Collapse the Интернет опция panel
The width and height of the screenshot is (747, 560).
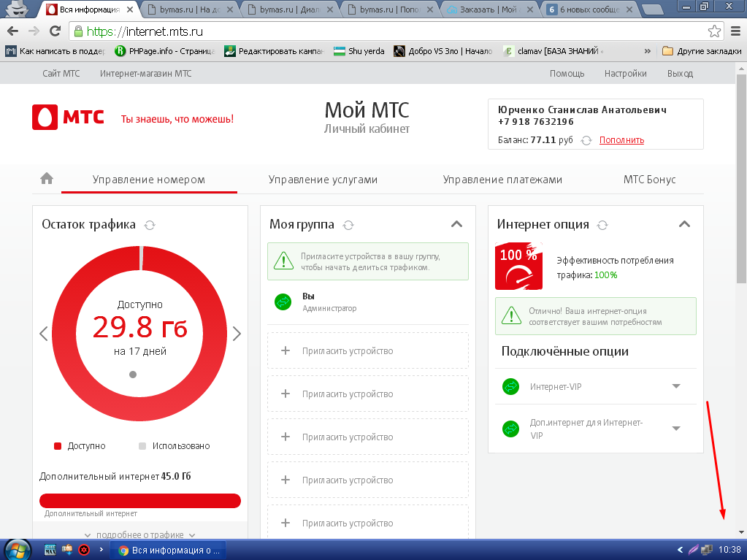(x=684, y=224)
